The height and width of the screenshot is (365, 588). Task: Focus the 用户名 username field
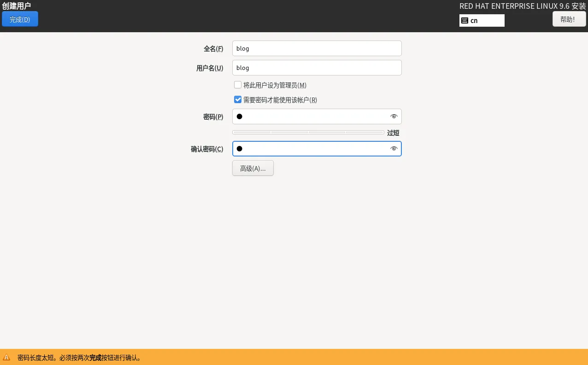317,68
